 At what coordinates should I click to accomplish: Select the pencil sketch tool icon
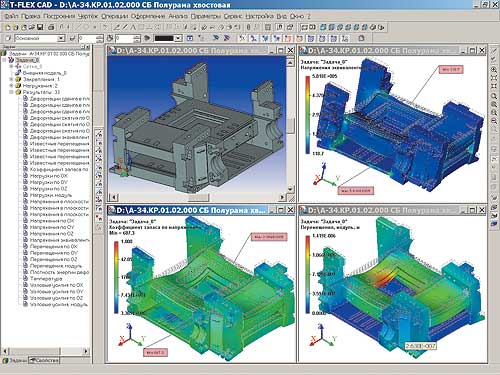(x=117, y=27)
